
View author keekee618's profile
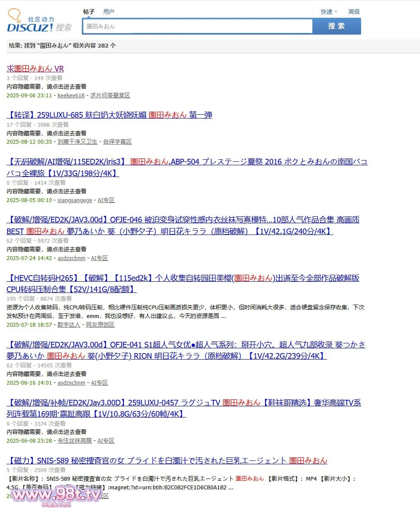point(71,95)
